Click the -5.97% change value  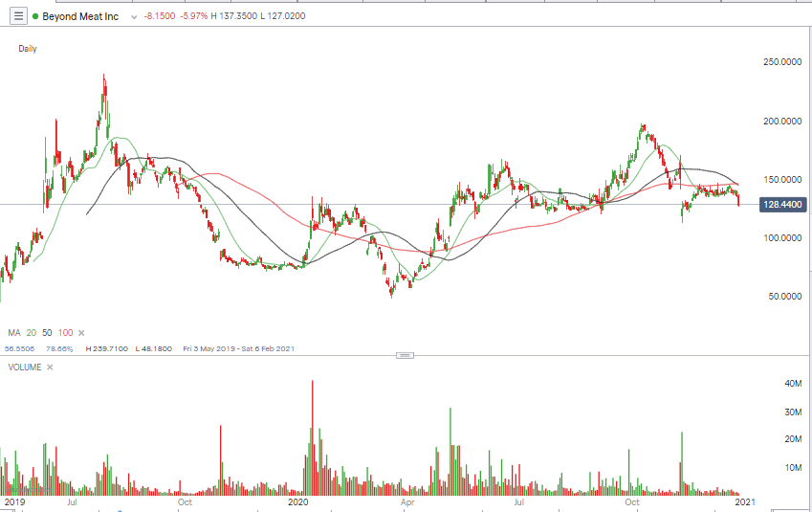[194, 16]
